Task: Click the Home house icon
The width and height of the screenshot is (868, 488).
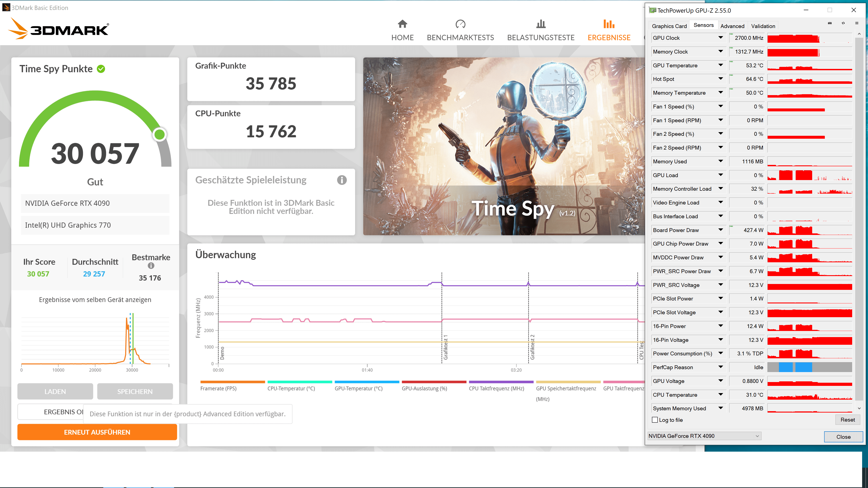Action: (402, 24)
